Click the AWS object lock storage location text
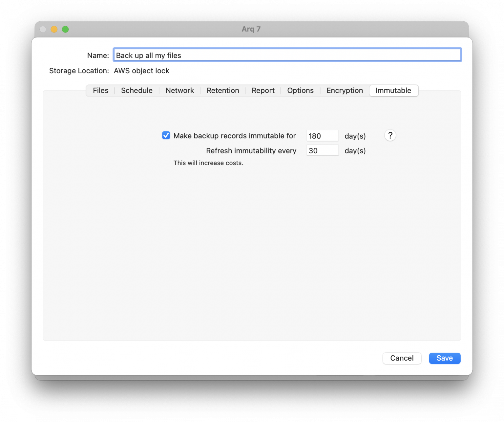504x422 pixels. click(141, 71)
